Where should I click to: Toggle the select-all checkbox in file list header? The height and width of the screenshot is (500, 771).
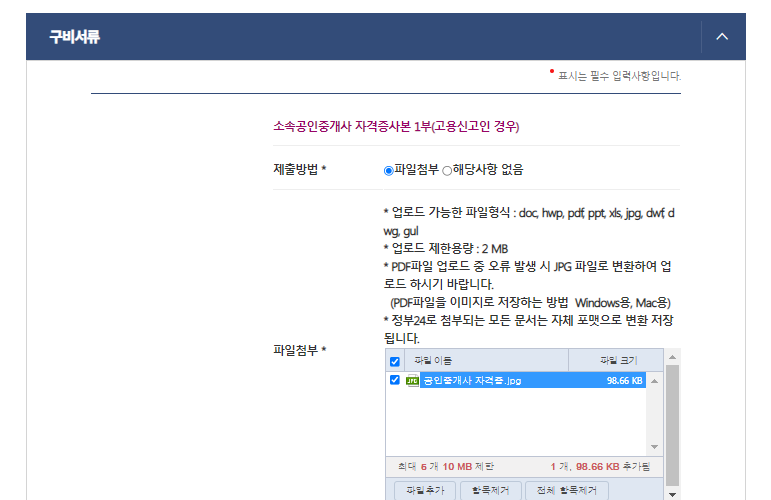(x=394, y=362)
